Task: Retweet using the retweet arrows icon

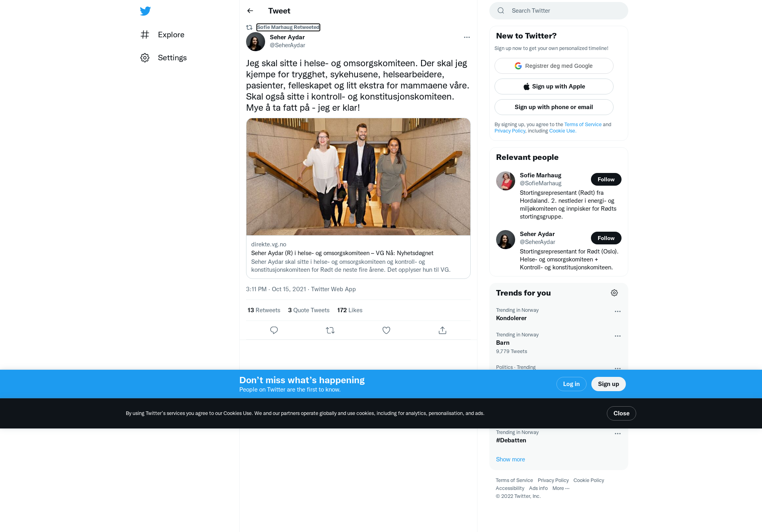Action: pyautogui.click(x=330, y=330)
